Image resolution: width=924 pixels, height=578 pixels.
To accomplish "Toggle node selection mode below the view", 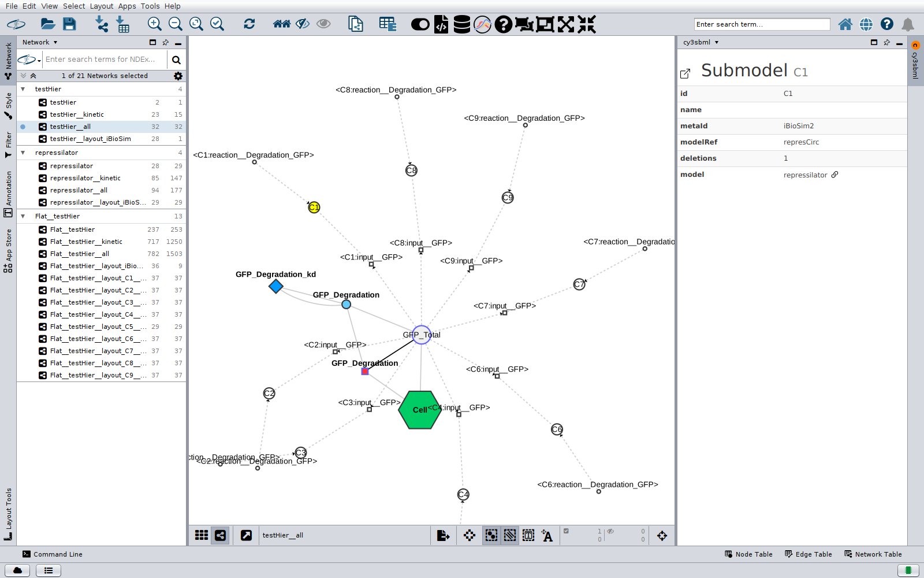I will (491, 535).
